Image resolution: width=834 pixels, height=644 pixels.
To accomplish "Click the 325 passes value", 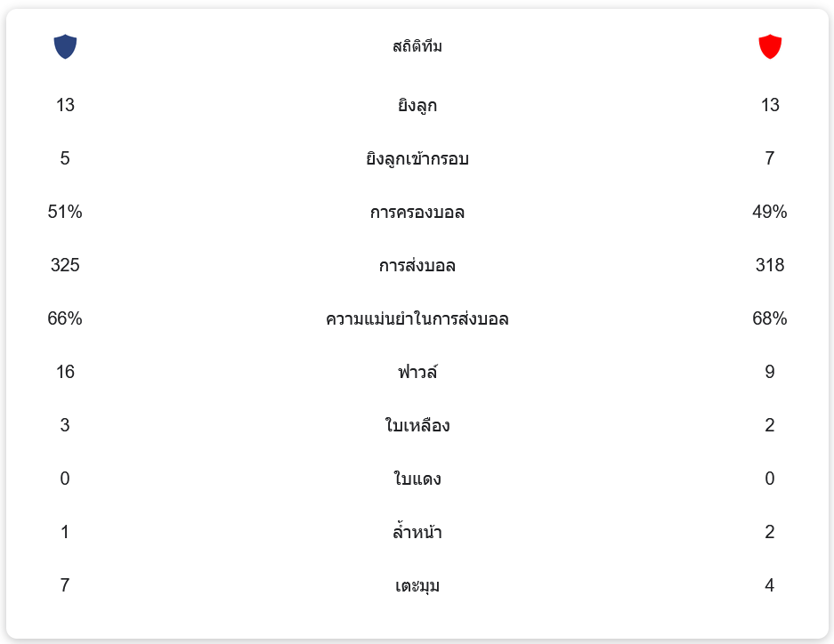I will [65, 265].
